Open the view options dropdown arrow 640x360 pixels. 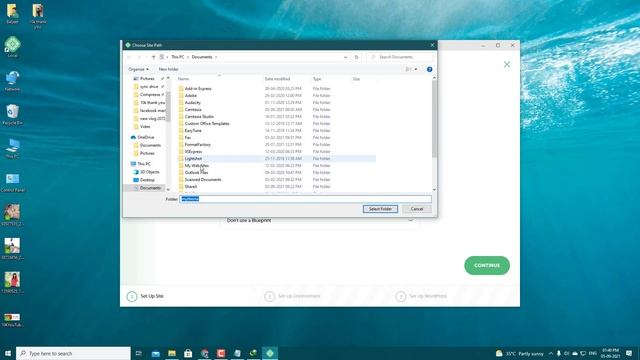click(x=416, y=69)
